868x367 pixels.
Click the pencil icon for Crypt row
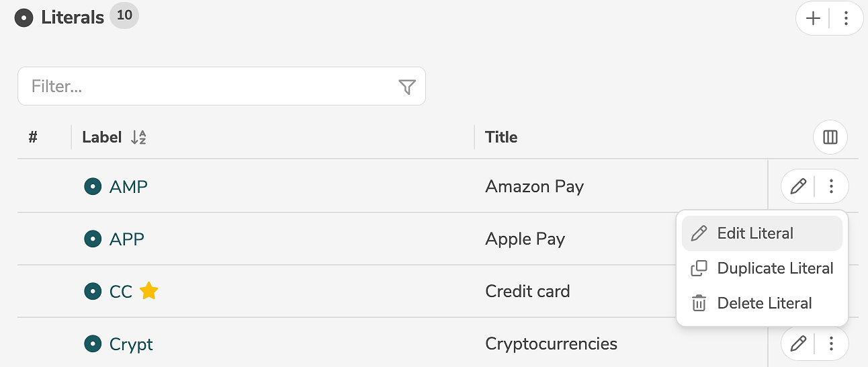pyautogui.click(x=798, y=344)
